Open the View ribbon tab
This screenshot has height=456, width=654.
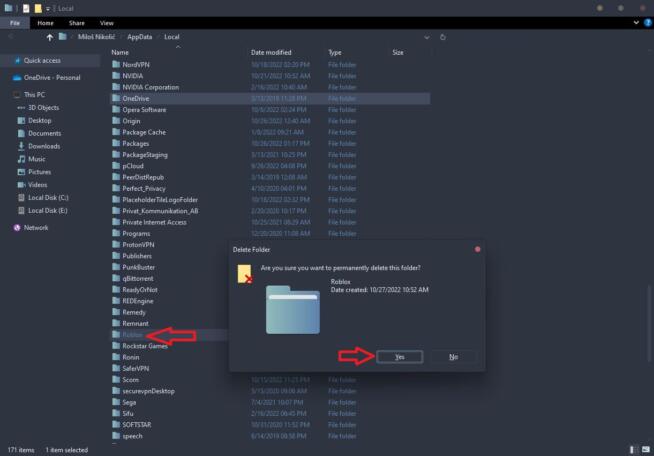pyautogui.click(x=106, y=22)
